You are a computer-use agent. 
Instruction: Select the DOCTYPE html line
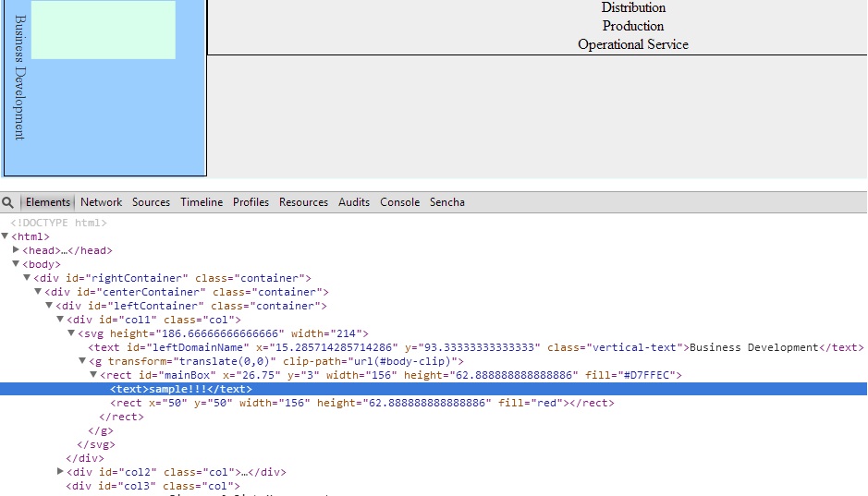click(x=58, y=223)
